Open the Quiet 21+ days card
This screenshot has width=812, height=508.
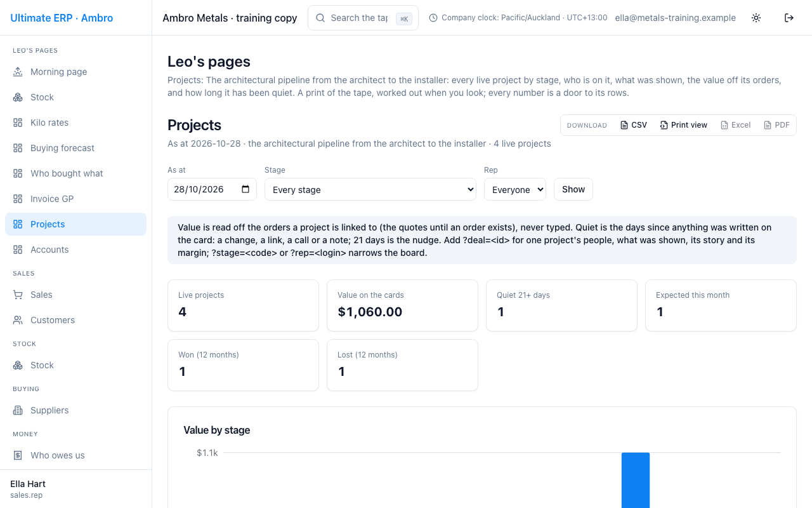tap(561, 305)
